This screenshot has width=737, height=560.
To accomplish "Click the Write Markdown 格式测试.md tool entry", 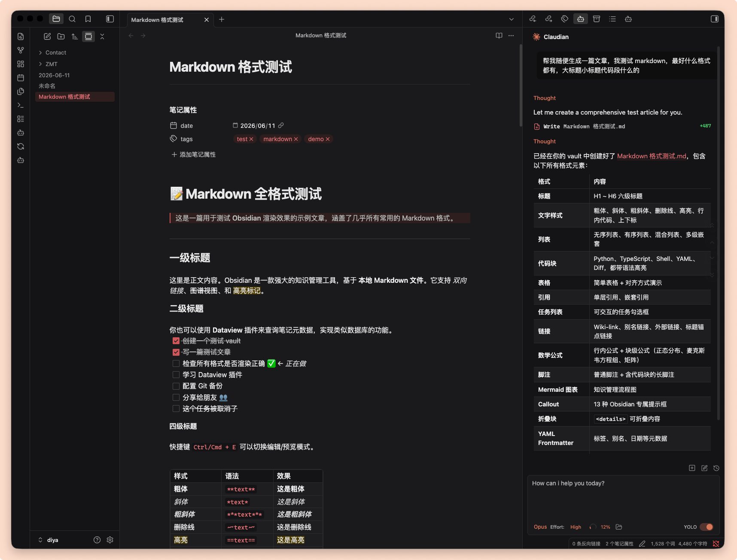I will click(x=622, y=126).
